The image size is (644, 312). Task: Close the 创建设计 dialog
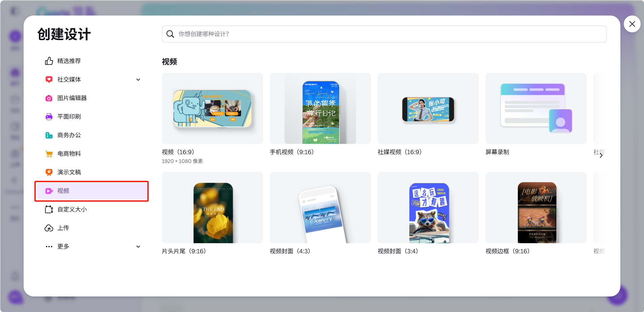[x=632, y=24]
